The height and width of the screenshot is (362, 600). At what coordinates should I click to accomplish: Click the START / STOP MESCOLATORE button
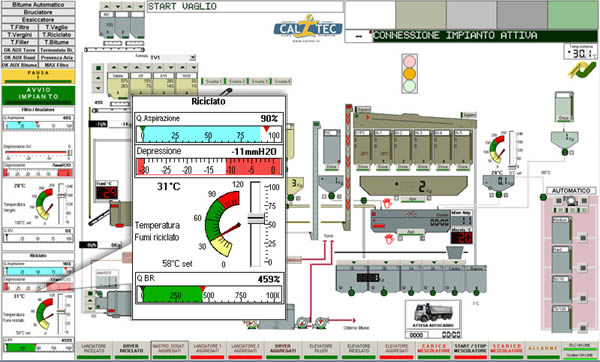470,350
